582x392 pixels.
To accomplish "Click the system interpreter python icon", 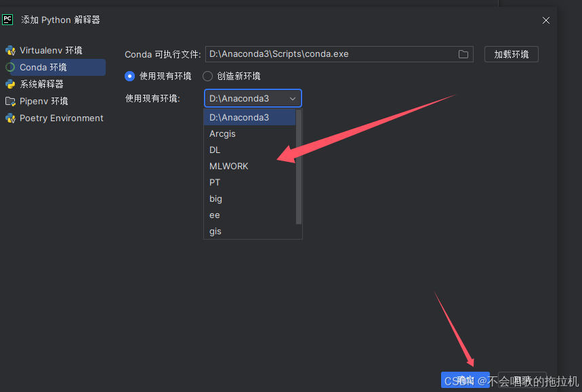I will tap(10, 84).
